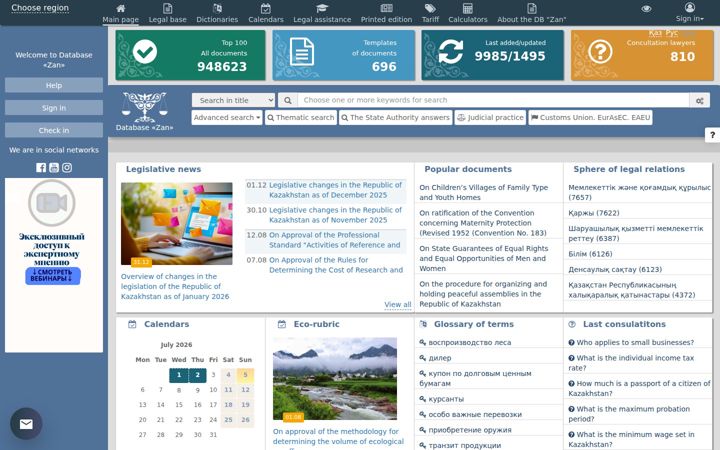720x450 pixels.
Task: Click the СМОТРЕТЬ ВЕБИНАРЫ button
Action: pyautogui.click(x=53, y=276)
